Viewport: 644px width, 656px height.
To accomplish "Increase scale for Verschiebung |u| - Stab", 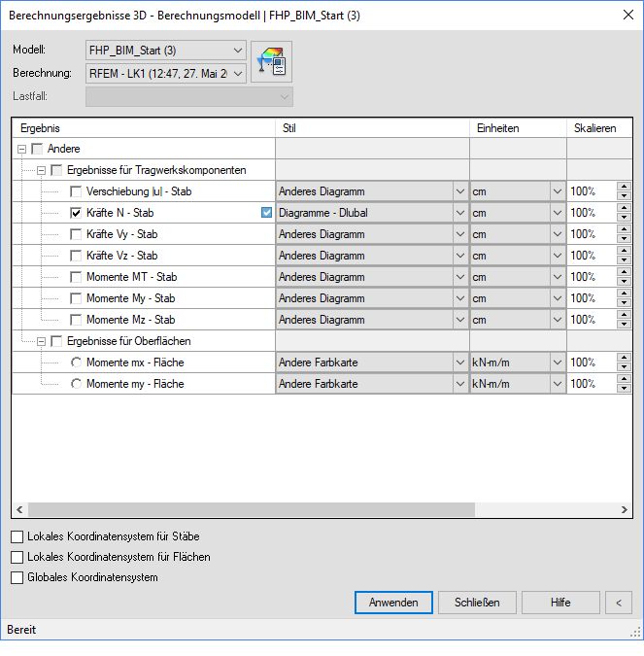I will [x=624, y=187].
